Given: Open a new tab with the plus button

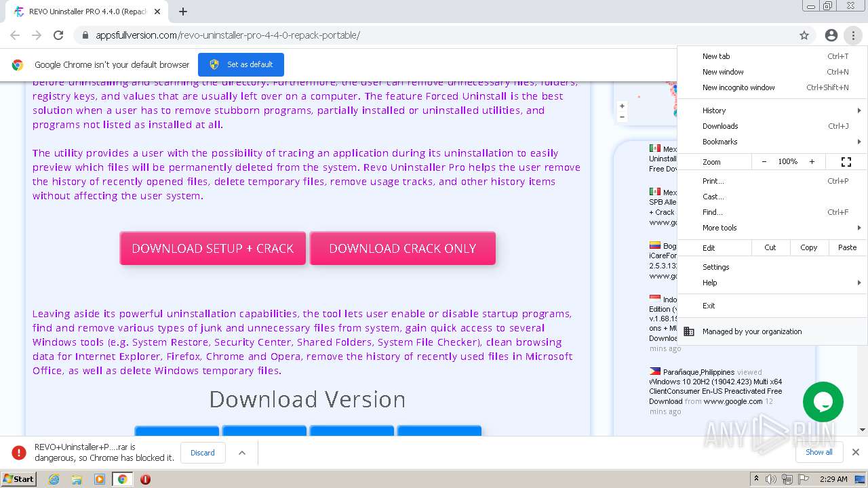Looking at the screenshot, I should pyautogui.click(x=183, y=12).
